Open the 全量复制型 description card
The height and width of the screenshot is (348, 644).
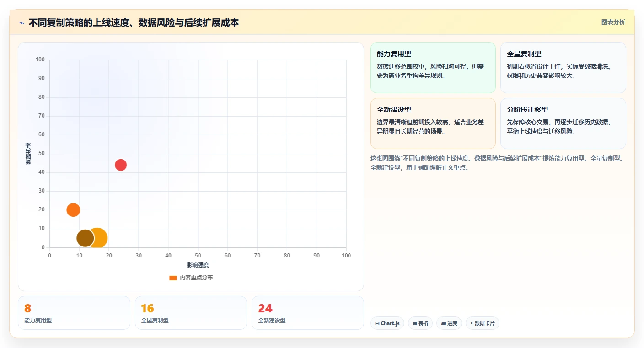(x=563, y=68)
